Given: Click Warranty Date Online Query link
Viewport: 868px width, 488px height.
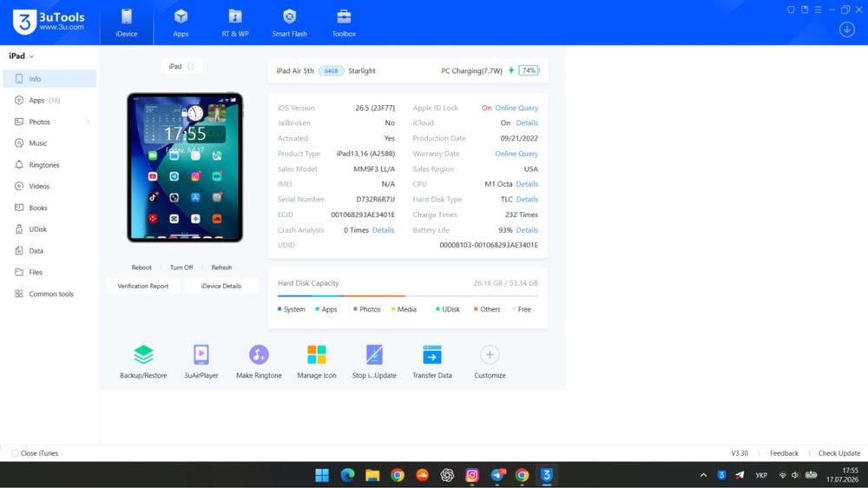Looking at the screenshot, I should click(516, 154).
